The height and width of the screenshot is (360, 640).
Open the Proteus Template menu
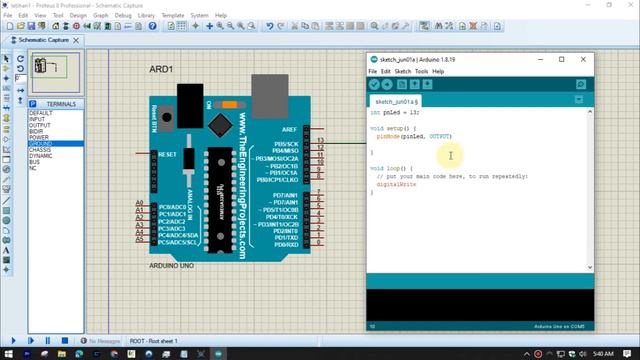click(x=173, y=16)
